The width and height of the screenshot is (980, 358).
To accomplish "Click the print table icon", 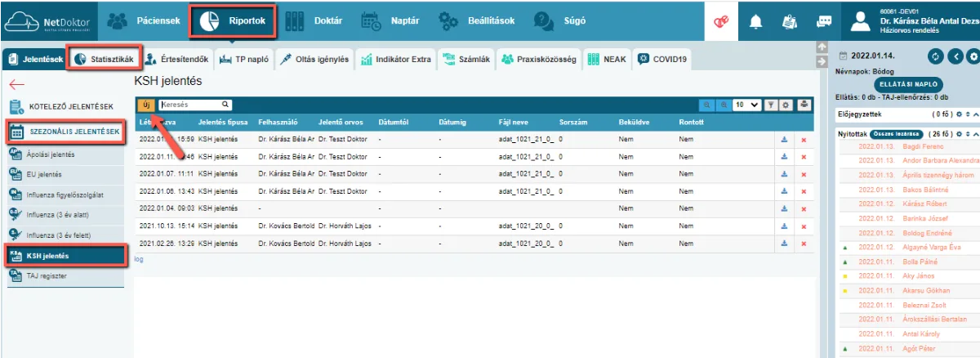I will 804,105.
